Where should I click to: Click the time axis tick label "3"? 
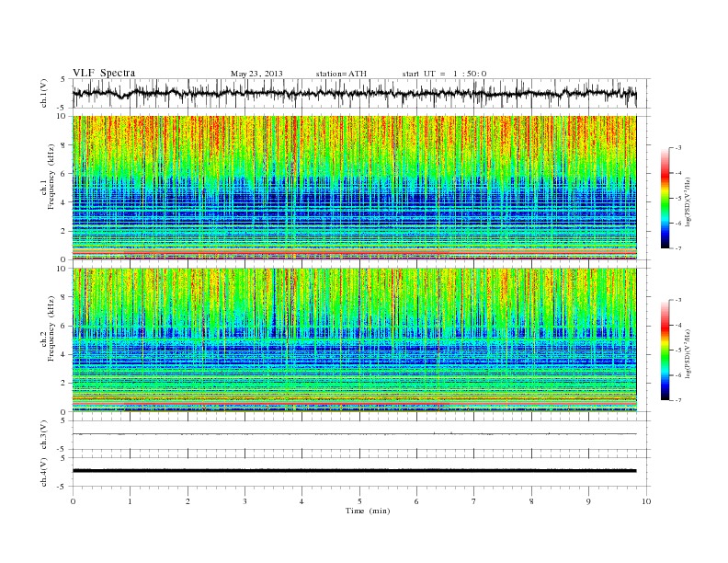pos(245,501)
